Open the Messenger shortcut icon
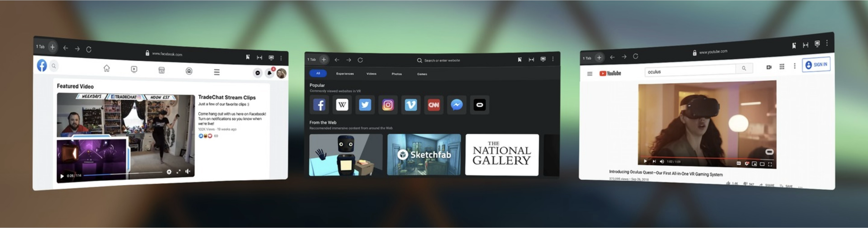This screenshot has width=868, height=228. (457, 105)
